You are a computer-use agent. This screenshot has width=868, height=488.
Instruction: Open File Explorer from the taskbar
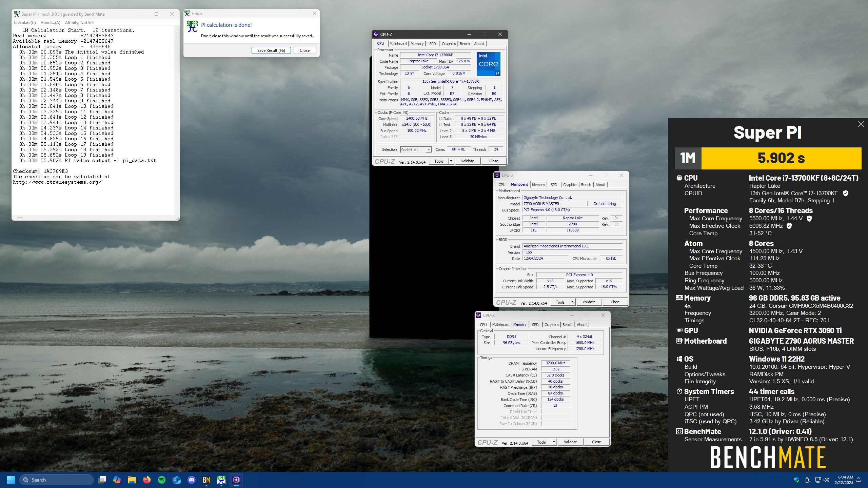132,480
